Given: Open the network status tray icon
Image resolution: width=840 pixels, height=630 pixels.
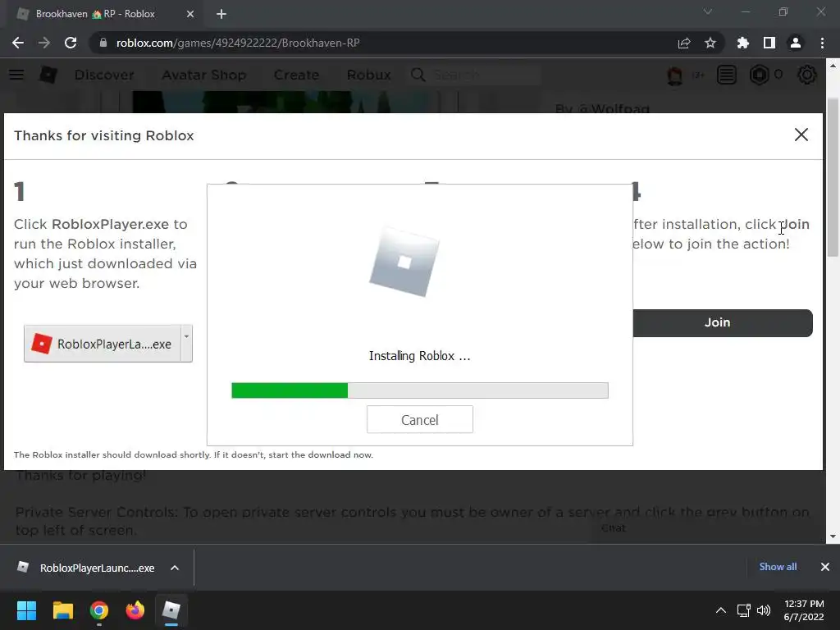Looking at the screenshot, I should [743, 610].
